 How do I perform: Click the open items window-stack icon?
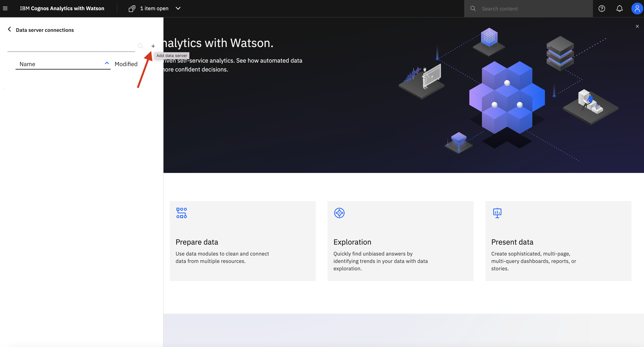132,9
